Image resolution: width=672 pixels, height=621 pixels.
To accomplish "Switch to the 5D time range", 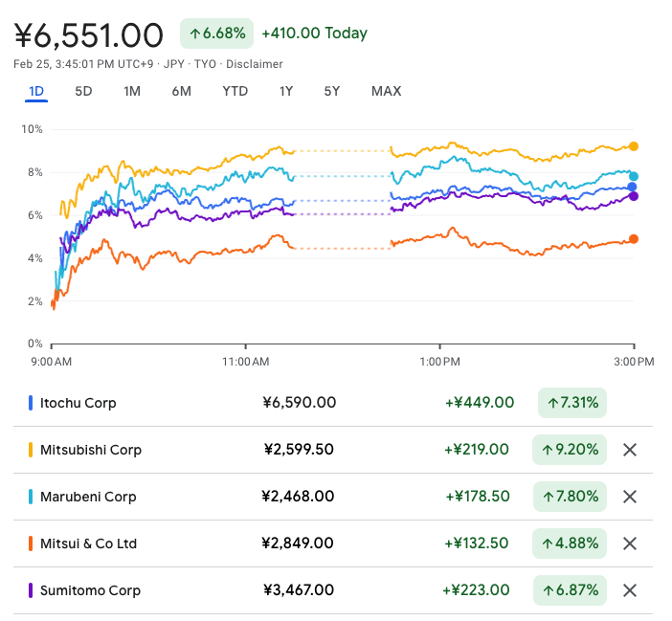I will pyautogui.click(x=83, y=91).
